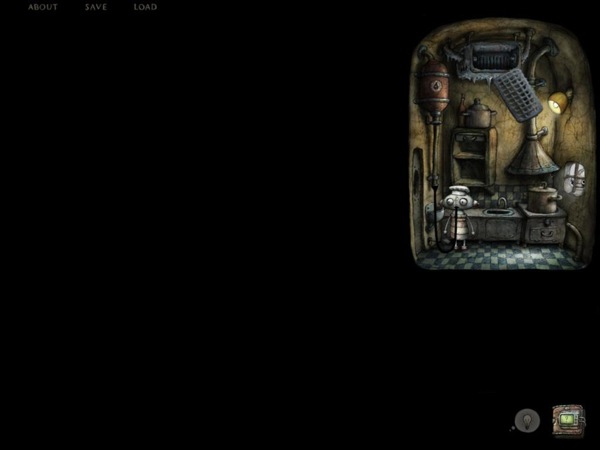Click the stove drawer under the pot
The image size is (600, 450).
click(545, 231)
